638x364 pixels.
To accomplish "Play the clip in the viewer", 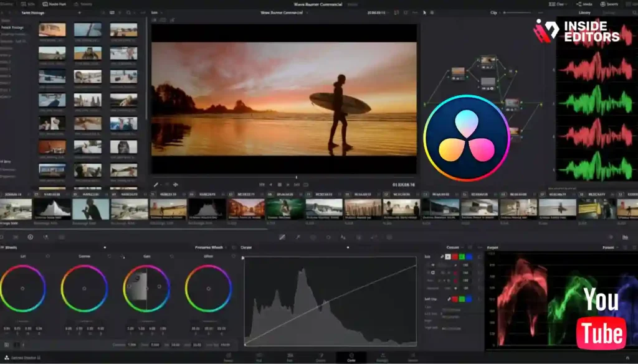I will (288, 185).
